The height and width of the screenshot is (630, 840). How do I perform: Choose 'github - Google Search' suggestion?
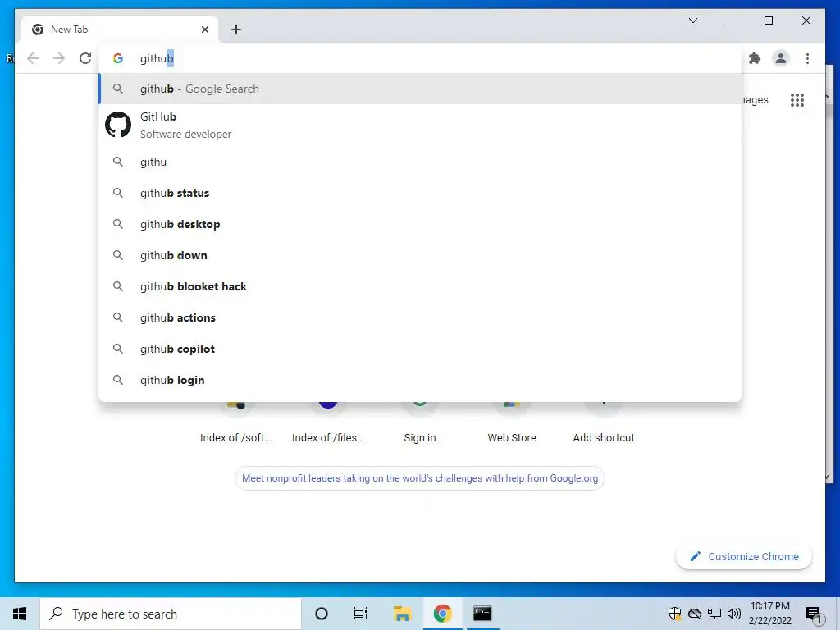pos(420,89)
